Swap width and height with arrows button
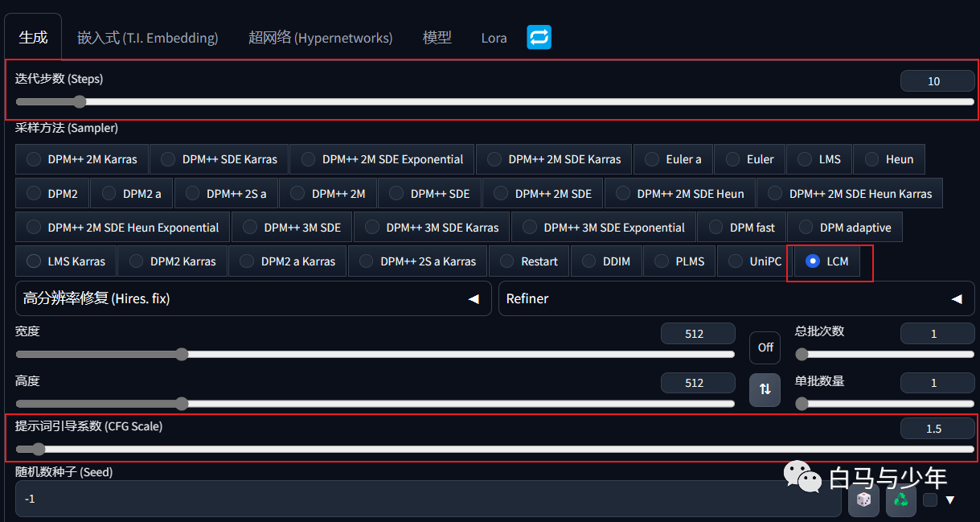The width and height of the screenshot is (980, 522). click(x=765, y=389)
